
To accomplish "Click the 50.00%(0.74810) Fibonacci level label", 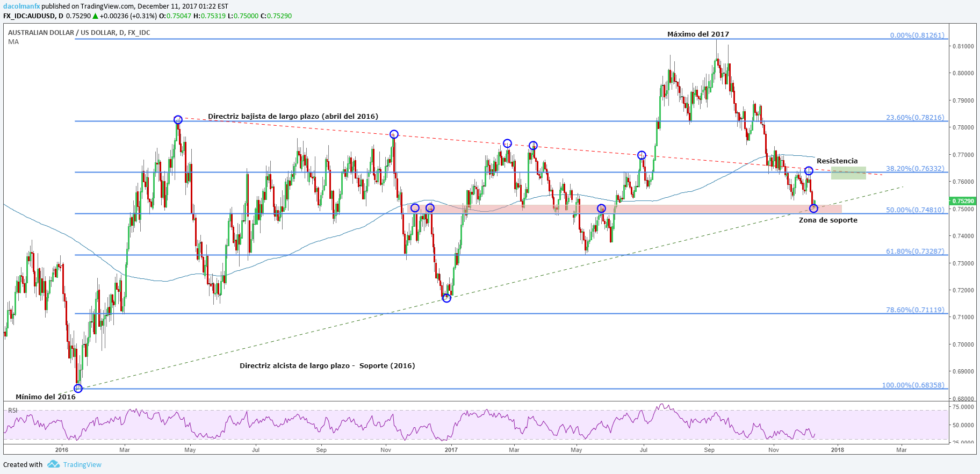I will 915,210.
